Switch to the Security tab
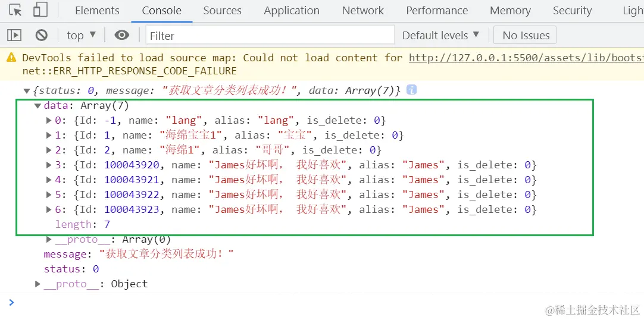This screenshot has height=320, width=644. tap(572, 11)
